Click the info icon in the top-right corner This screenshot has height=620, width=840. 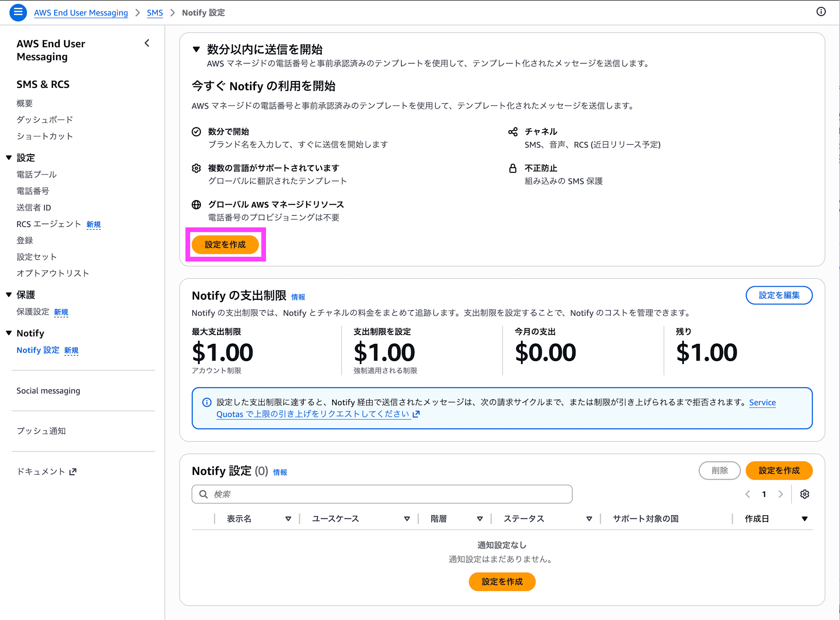coord(821,12)
